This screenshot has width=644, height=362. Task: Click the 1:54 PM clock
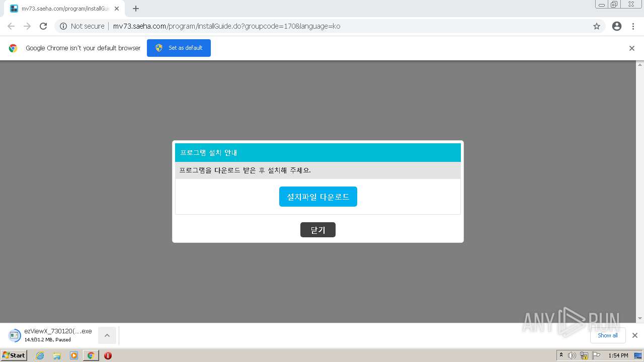pyautogui.click(x=618, y=355)
